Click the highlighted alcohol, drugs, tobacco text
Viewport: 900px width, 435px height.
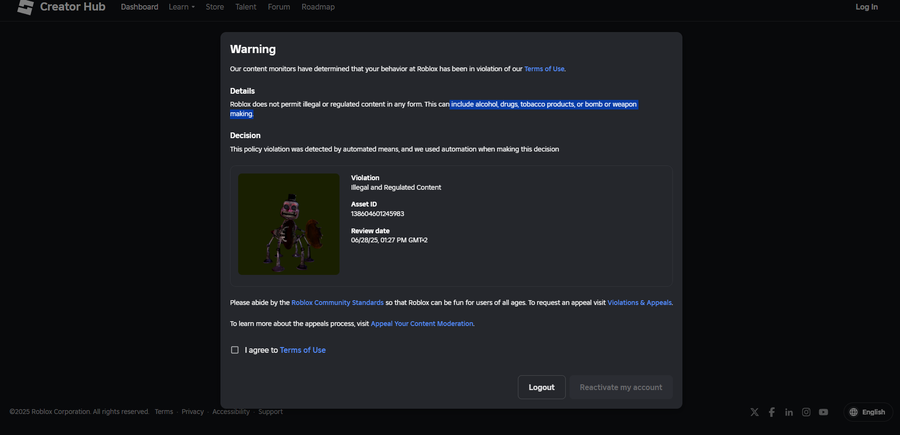pos(544,104)
